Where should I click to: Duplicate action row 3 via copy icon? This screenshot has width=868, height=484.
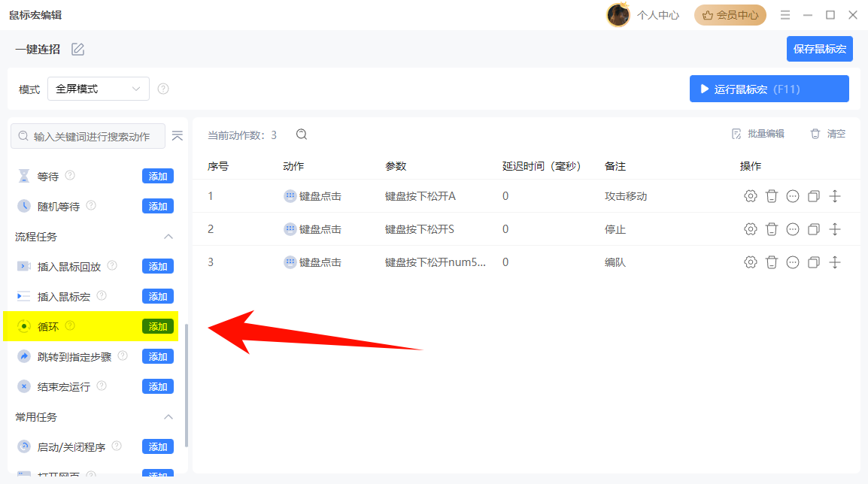click(x=813, y=262)
